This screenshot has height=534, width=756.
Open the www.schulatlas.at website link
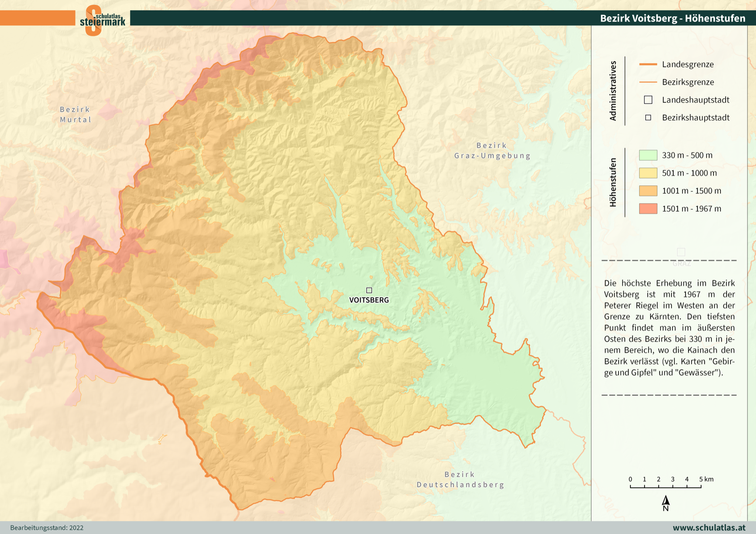(709, 527)
